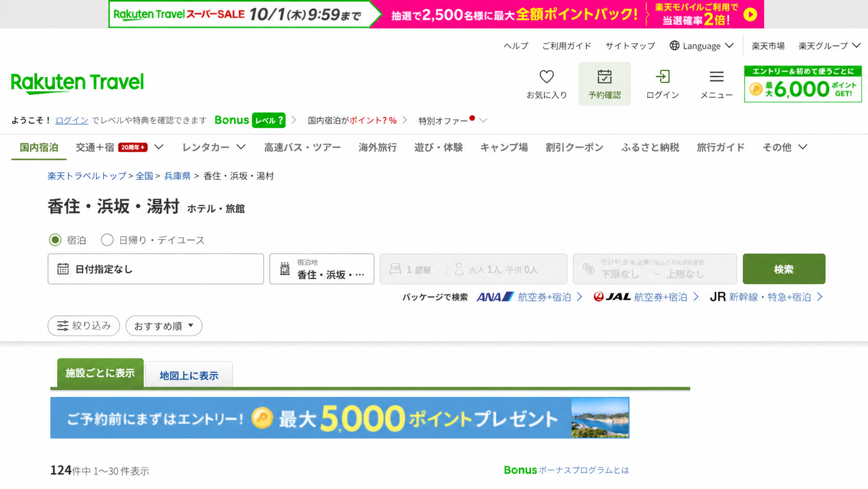Expand the レンタカー menu
The height and width of the screenshot is (489, 868).
pyautogui.click(x=241, y=147)
